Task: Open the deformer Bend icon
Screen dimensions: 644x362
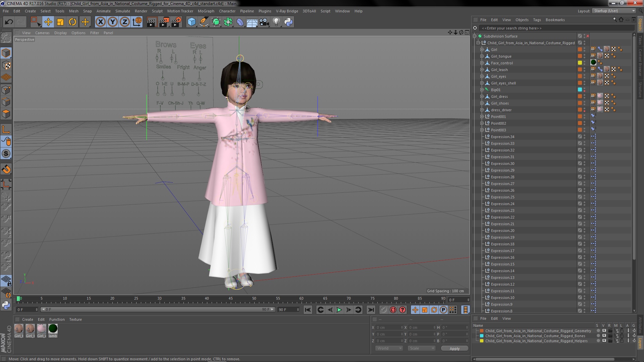Action: [x=240, y=22]
